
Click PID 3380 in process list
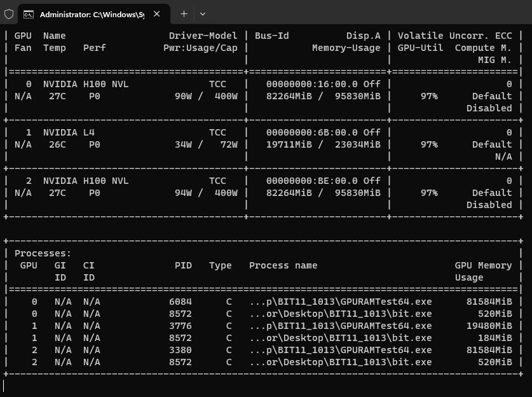(181, 350)
